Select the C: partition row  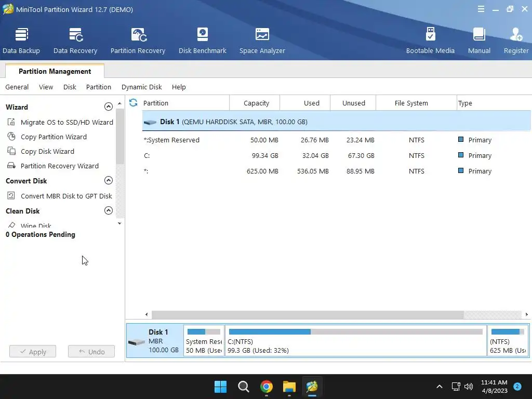(337, 155)
